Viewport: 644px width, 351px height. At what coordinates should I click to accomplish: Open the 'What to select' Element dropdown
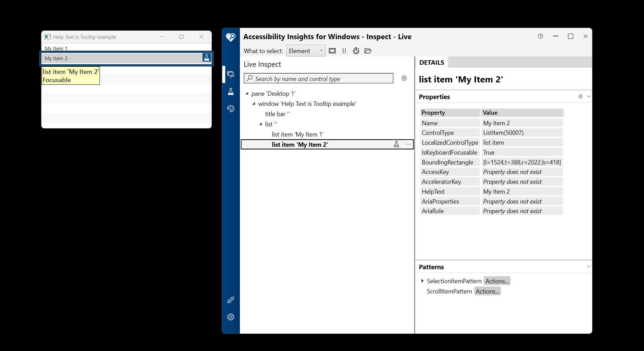(x=306, y=51)
